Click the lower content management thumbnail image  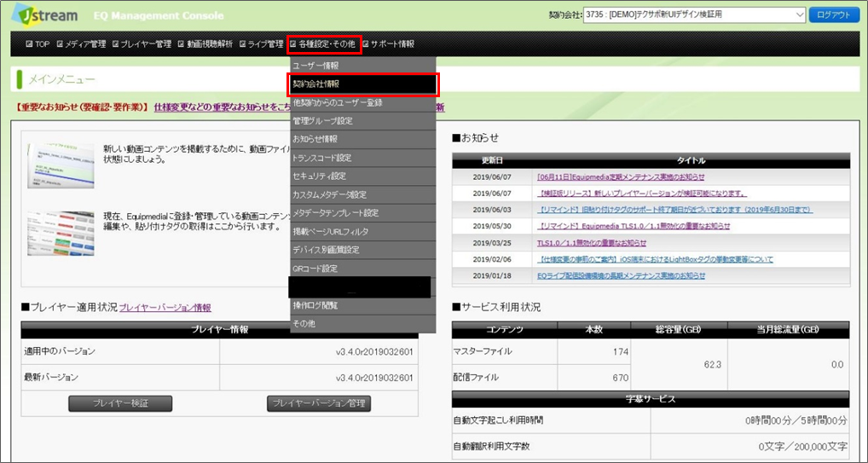pos(60,234)
